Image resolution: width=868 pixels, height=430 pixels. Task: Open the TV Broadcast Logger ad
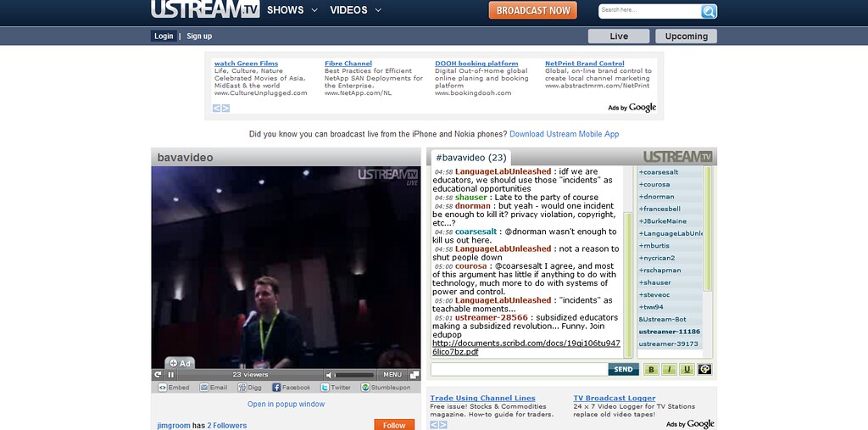[615, 398]
